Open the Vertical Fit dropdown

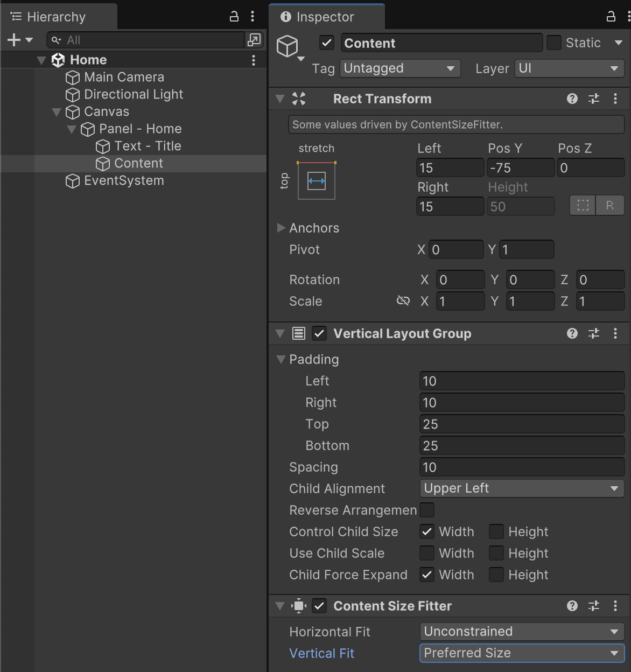[x=521, y=653]
